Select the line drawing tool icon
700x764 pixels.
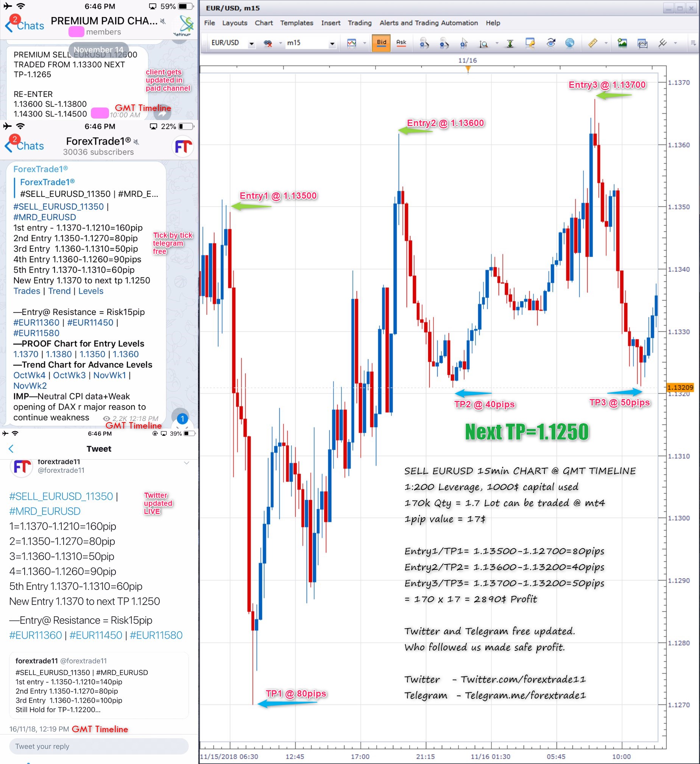point(662,43)
